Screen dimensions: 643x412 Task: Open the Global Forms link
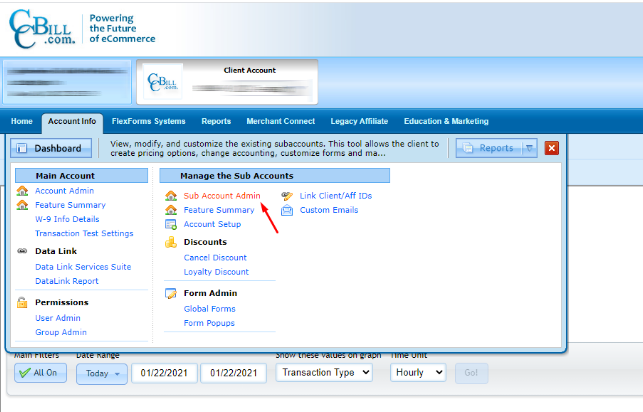coord(210,309)
